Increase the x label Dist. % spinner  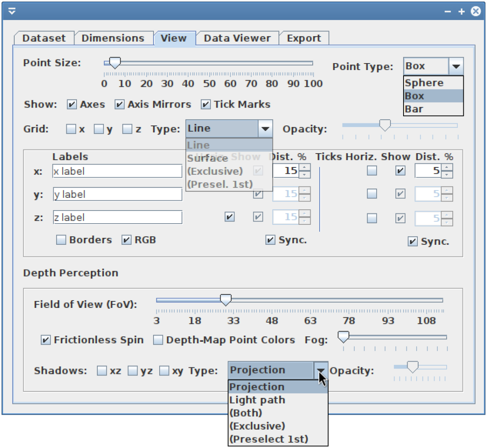click(x=305, y=167)
